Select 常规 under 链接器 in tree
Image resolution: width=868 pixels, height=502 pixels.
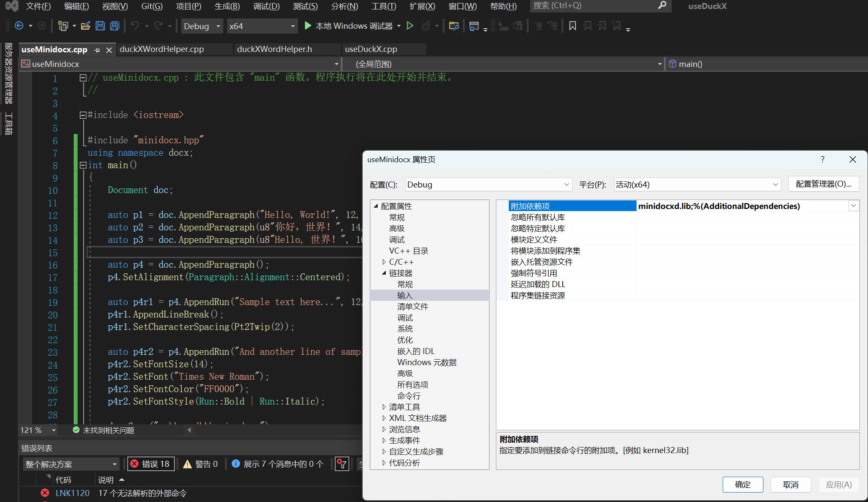click(x=405, y=284)
